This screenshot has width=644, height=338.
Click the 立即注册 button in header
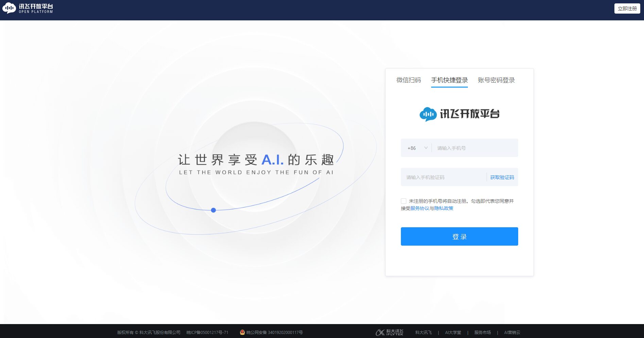coord(627,8)
